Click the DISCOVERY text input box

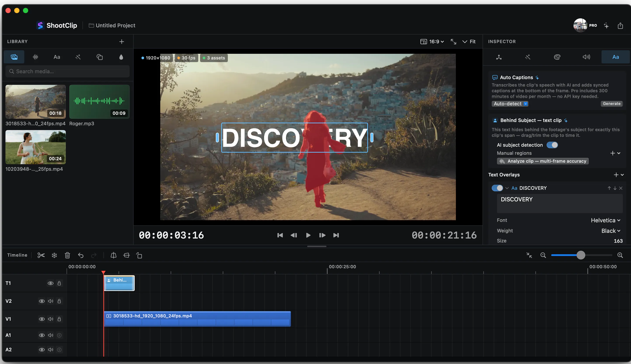coord(560,204)
